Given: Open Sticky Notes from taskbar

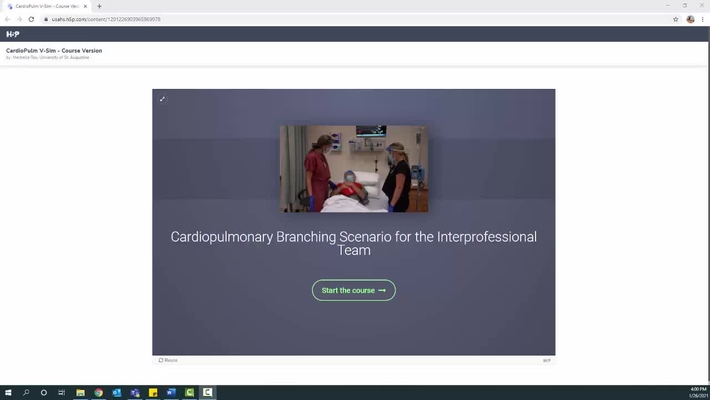Looking at the screenshot, I should (153, 392).
